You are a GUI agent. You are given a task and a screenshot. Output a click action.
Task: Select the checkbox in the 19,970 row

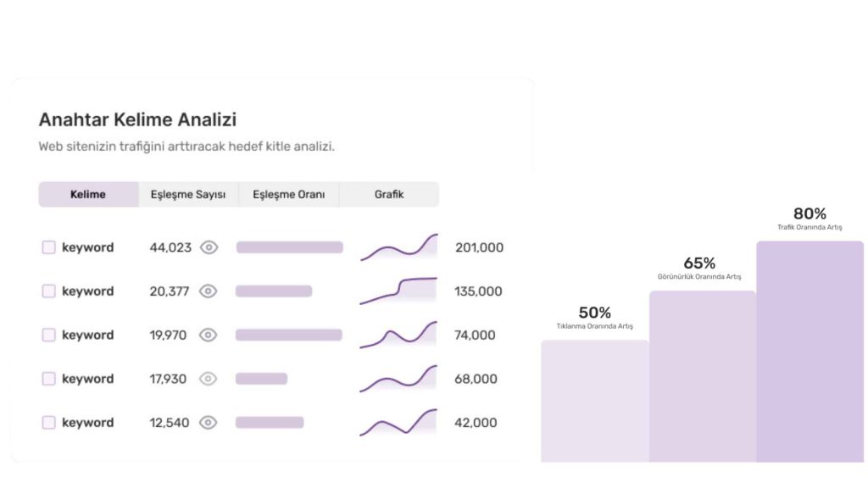pos(49,335)
